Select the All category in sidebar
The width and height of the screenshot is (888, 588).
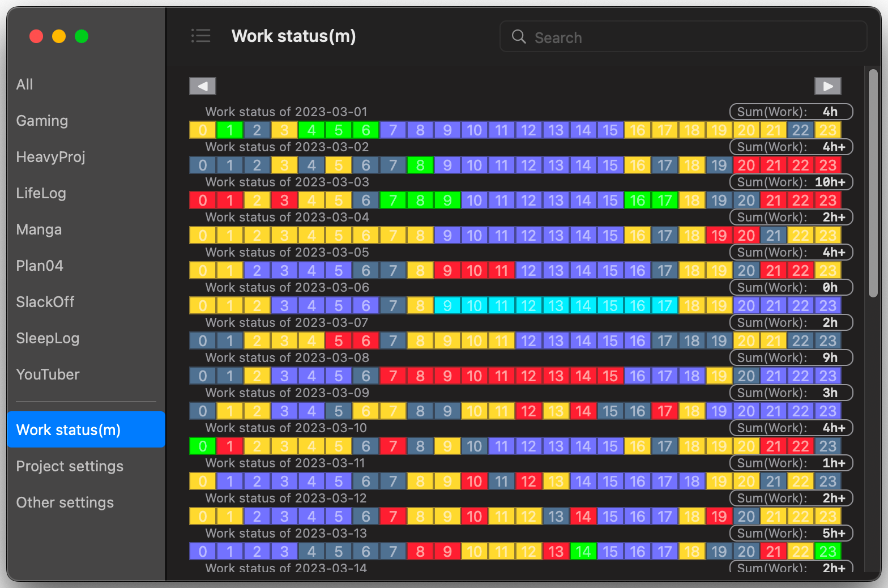click(x=24, y=84)
